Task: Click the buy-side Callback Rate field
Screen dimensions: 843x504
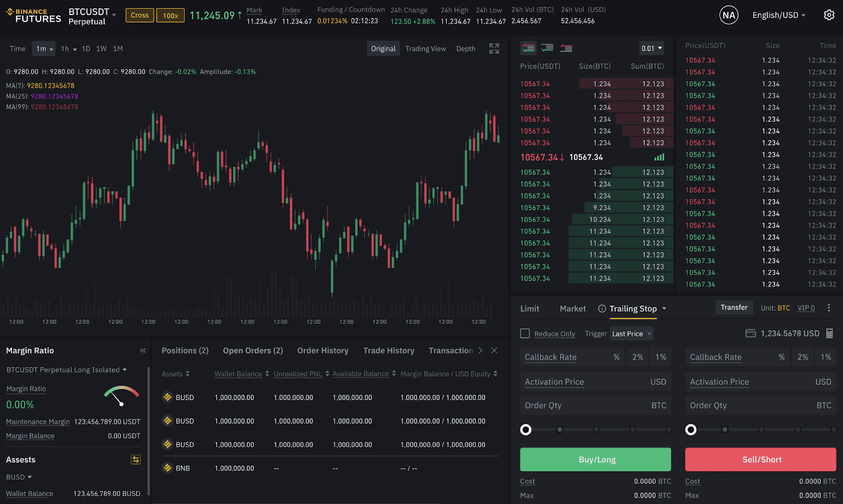Action: (x=572, y=357)
